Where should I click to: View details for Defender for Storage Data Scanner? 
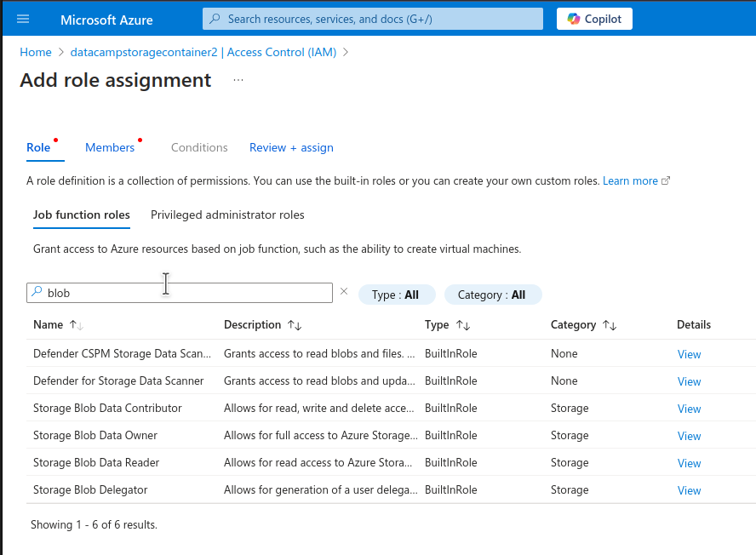[x=689, y=381]
